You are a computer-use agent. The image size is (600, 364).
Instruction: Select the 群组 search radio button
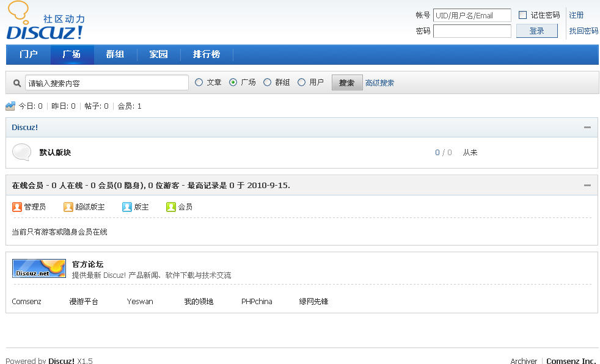(x=267, y=82)
